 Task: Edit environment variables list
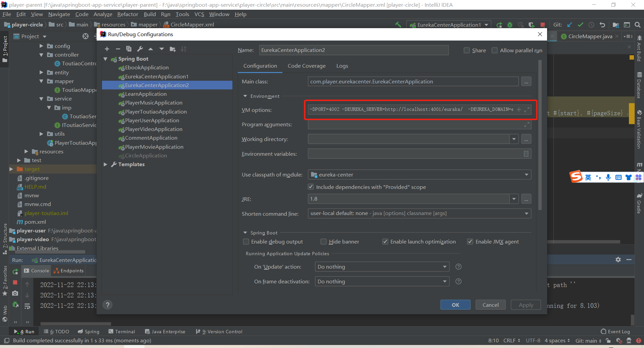526,154
